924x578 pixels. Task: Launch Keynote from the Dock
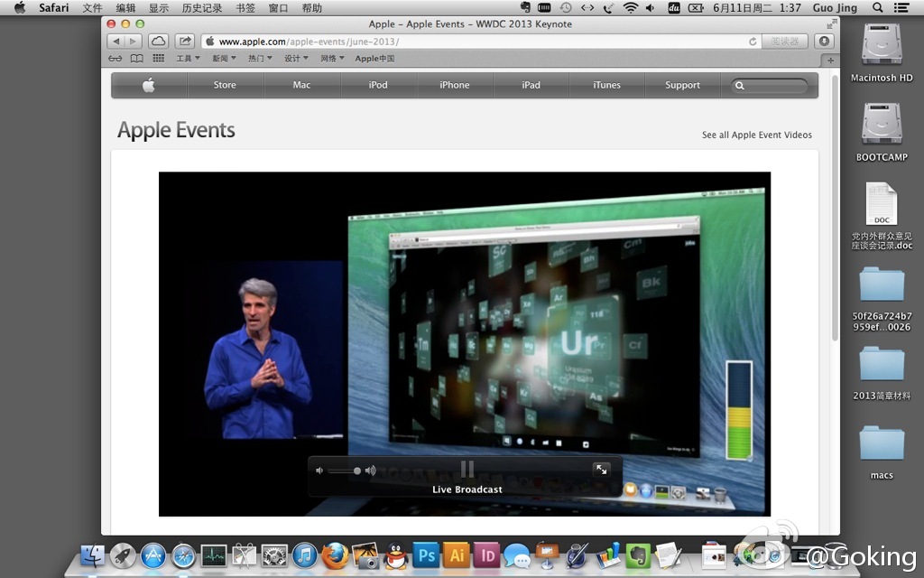pyautogui.click(x=548, y=555)
